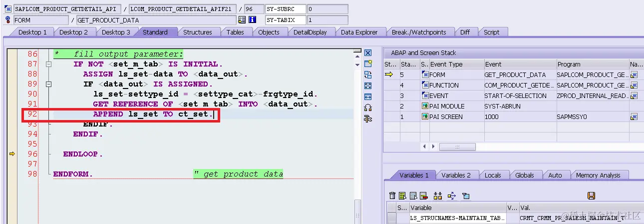Click the SY-SUBRC value field
This screenshot has height=224, width=644.
327,9
